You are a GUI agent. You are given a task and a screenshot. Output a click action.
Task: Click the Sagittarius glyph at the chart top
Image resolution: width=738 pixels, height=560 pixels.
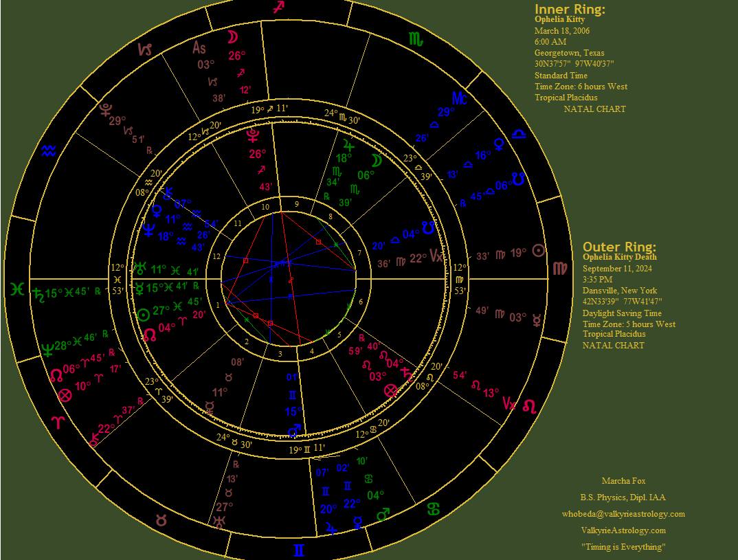278,8
